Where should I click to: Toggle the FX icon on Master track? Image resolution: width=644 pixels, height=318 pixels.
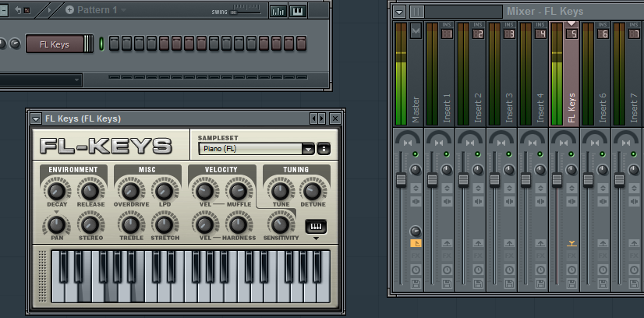coord(416,256)
